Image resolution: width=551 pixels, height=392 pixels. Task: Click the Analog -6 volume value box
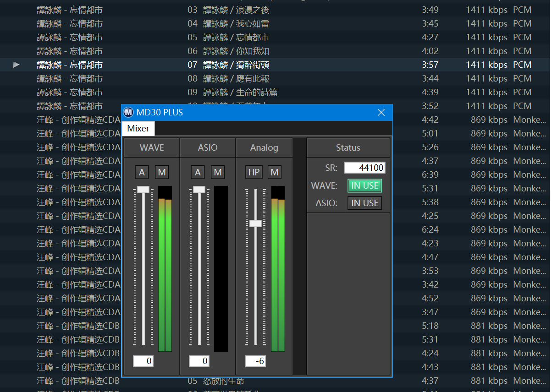click(x=255, y=361)
